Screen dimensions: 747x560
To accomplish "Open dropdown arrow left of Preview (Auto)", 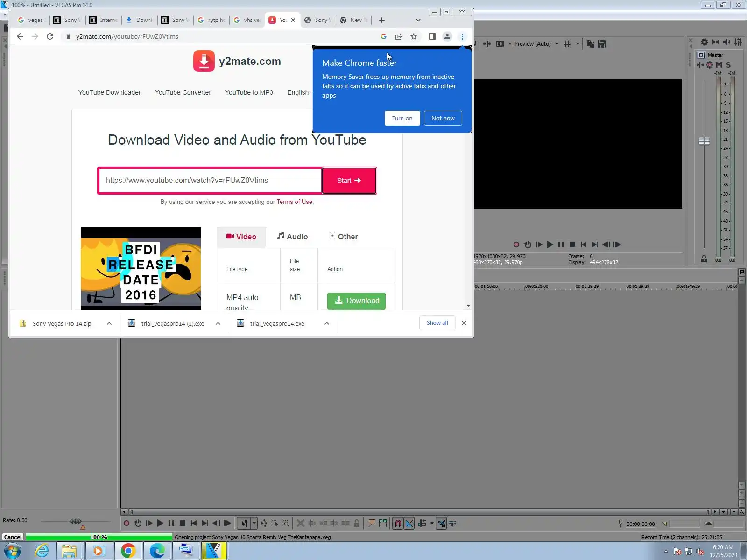I will point(510,44).
